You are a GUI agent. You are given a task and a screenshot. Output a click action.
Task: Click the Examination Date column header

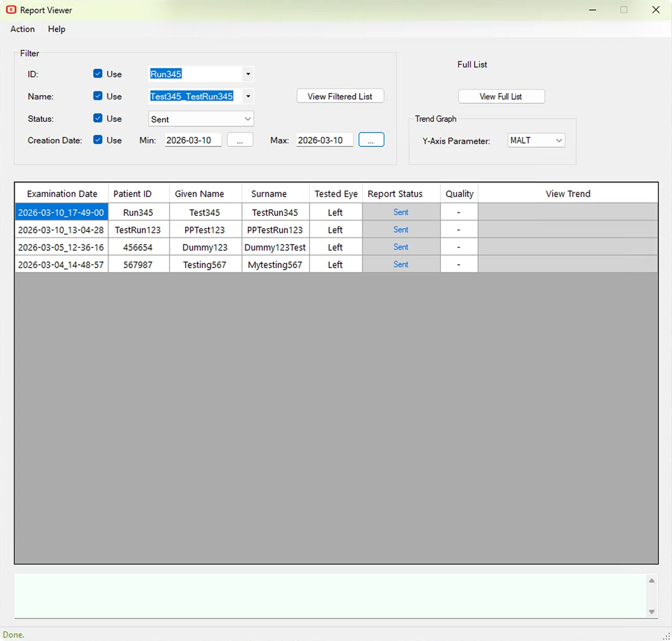tap(62, 194)
